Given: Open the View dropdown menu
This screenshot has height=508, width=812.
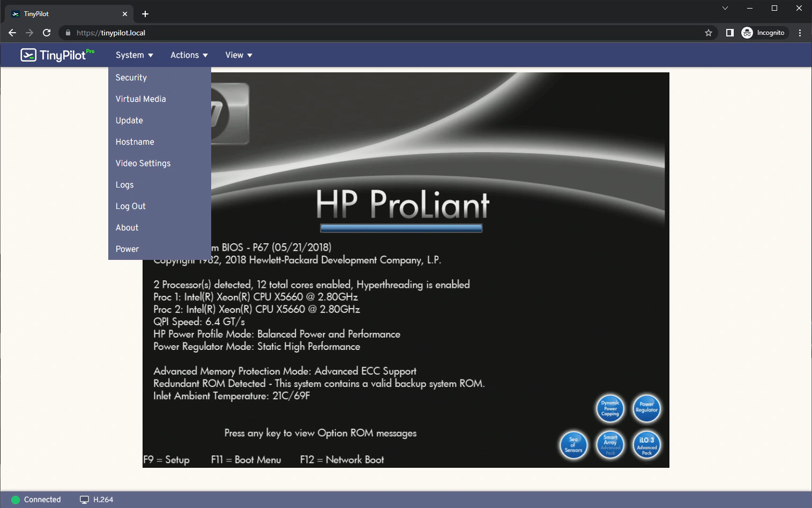Looking at the screenshot, I should pos(239,55).
